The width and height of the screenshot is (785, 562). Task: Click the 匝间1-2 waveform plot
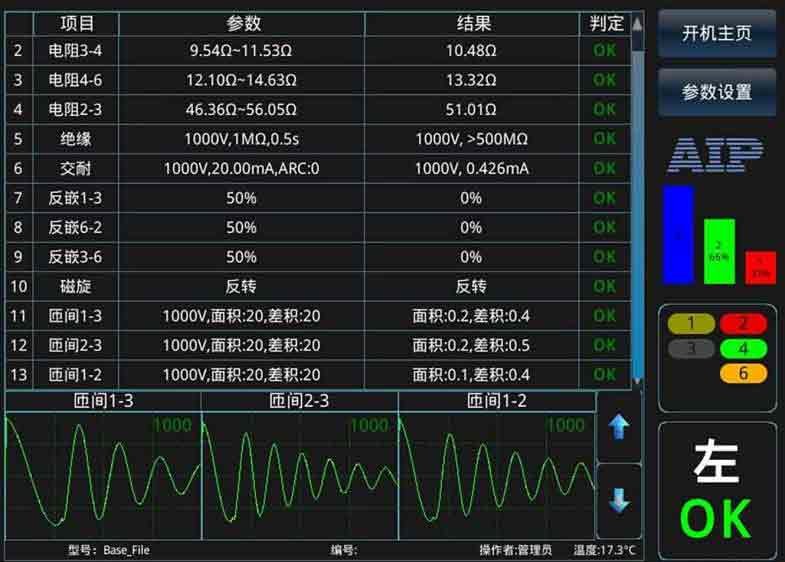pos(497,476)
